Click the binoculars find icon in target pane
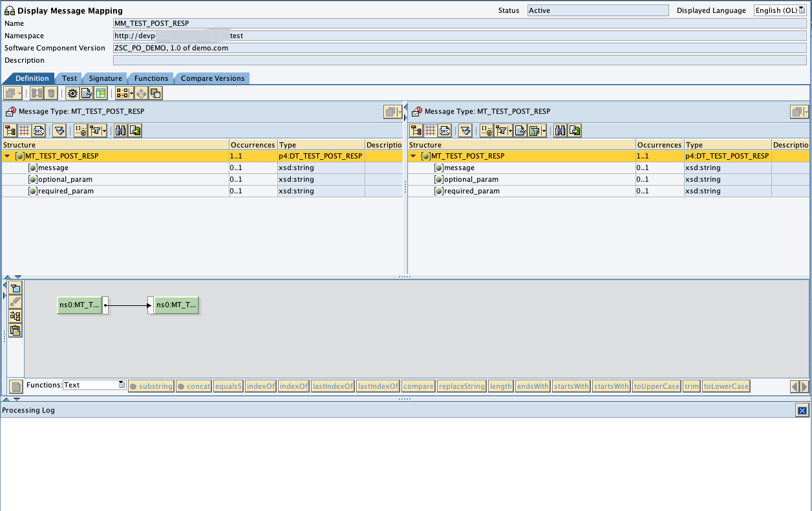The height and width of the screenshot is (511, 812). [560, 131]
